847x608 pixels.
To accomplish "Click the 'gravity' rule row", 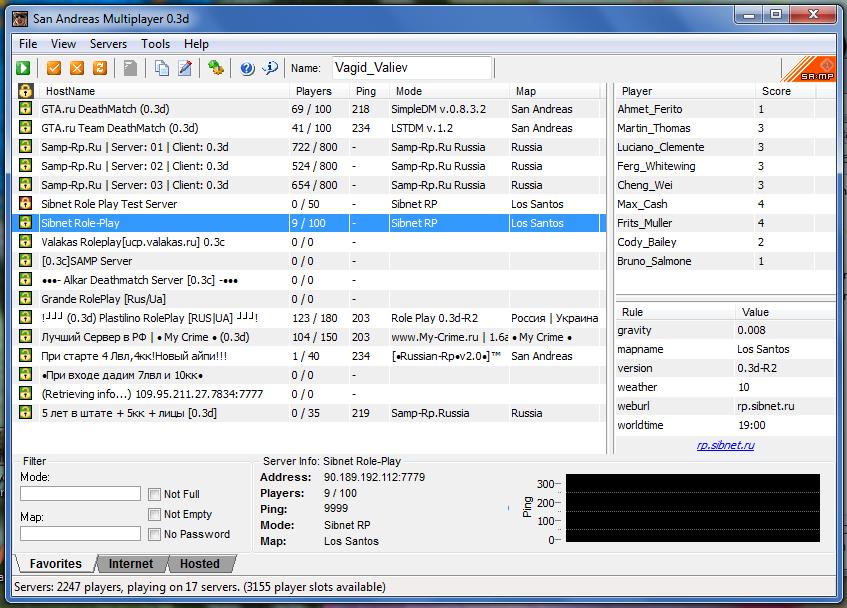I will click(x=725, y=330).
